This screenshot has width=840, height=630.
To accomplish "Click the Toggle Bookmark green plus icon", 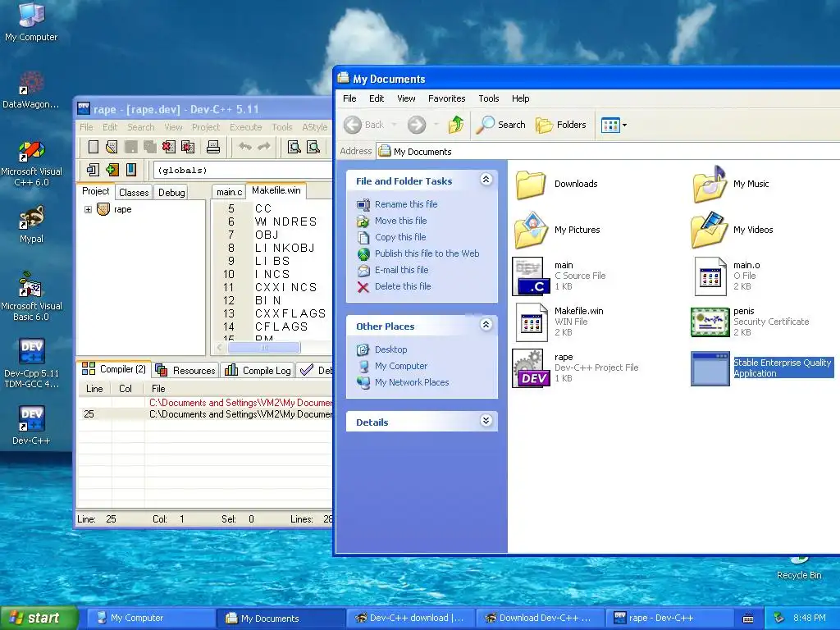I will pos(112,170).
